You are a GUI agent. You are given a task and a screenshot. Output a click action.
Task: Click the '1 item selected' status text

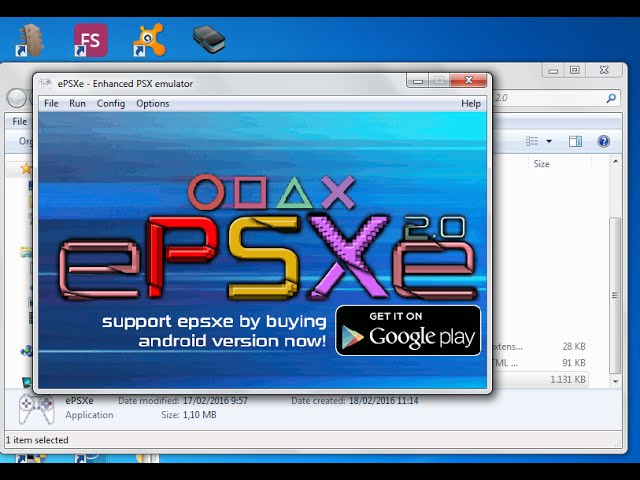pos(37,440)
